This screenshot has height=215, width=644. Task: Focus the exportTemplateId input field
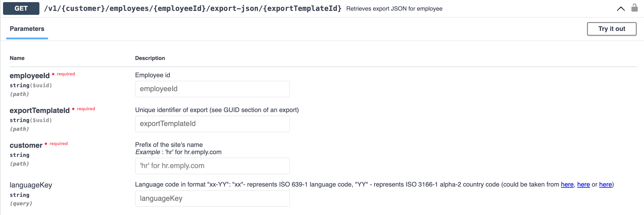click(x=212, y=124)
